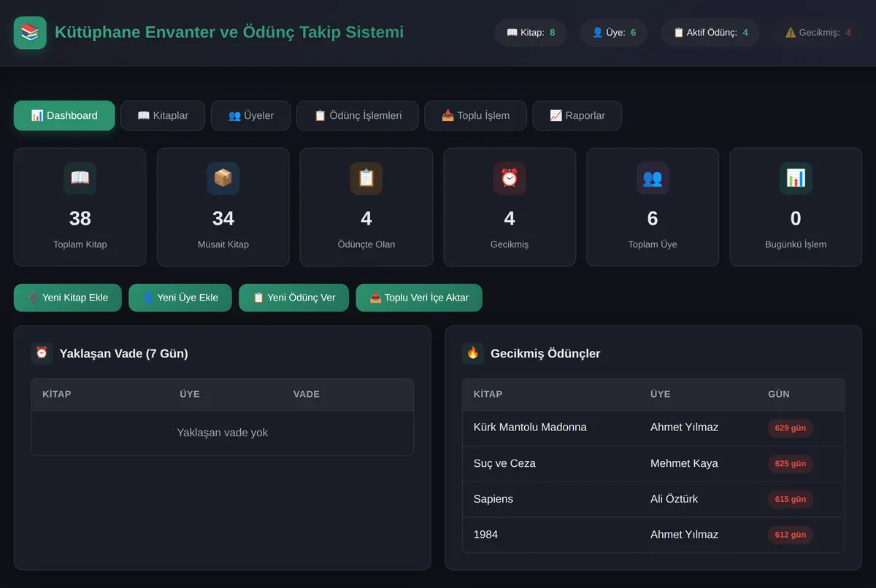Click the Aktif Ödünç pill in header
The width and height of the screenshot is (876, 588).
710,33
